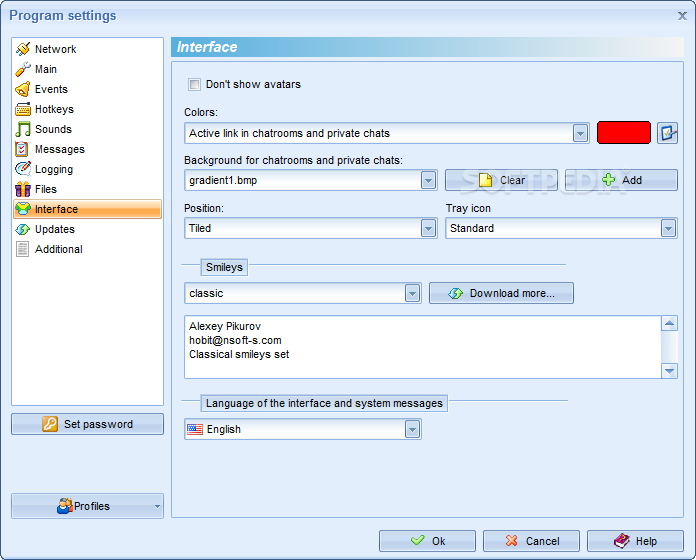Open Help with the Help button

click(x=635, y=541)
